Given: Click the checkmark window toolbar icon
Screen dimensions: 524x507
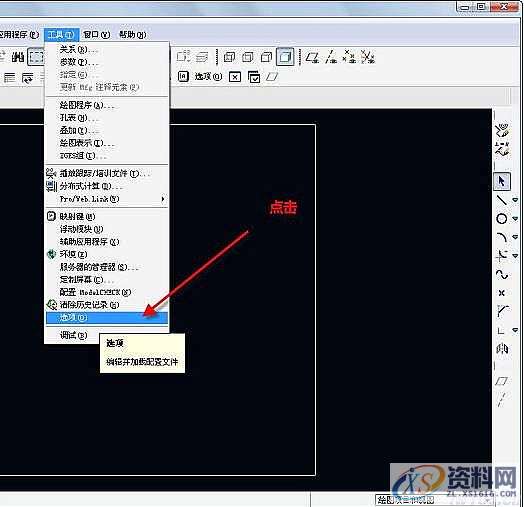Looking at the screenshot, I should 254,77.
